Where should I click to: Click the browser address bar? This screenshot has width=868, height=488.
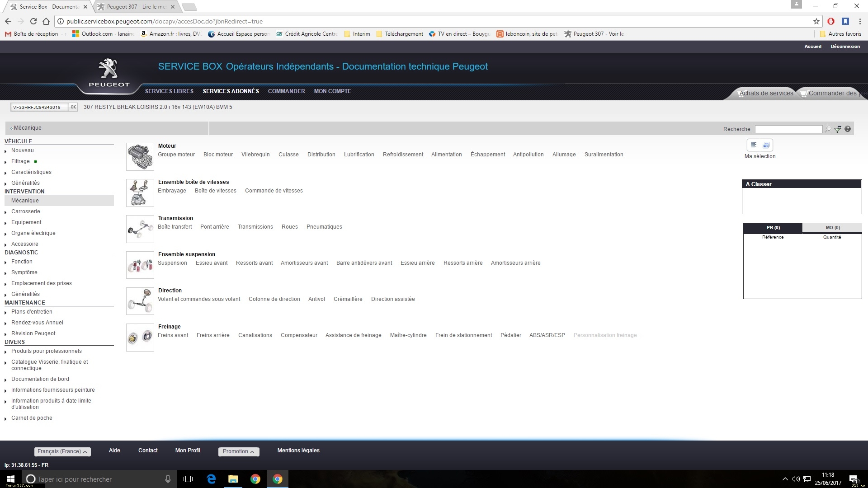click(434, 21)
